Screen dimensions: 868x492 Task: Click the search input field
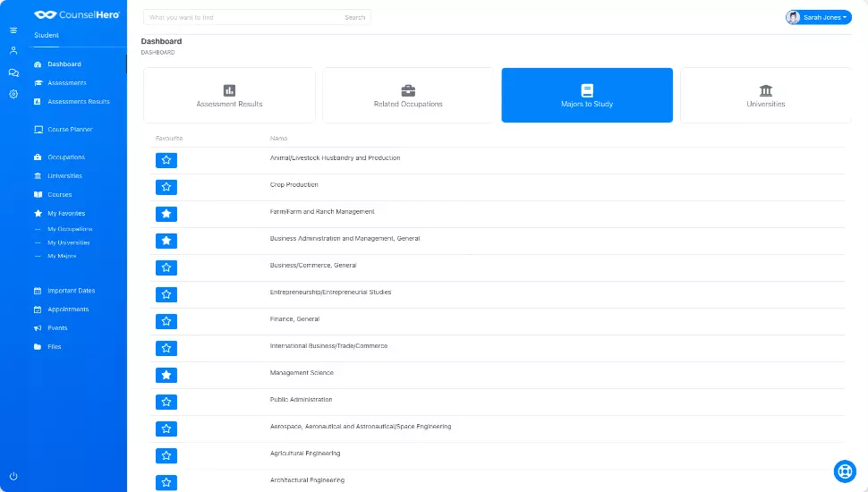[x=242, y=17]
